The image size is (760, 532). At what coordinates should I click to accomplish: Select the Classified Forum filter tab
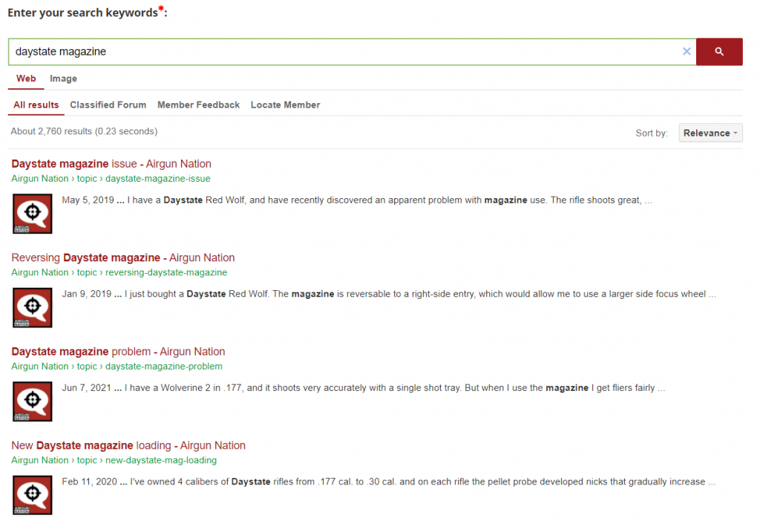point(108,105)
